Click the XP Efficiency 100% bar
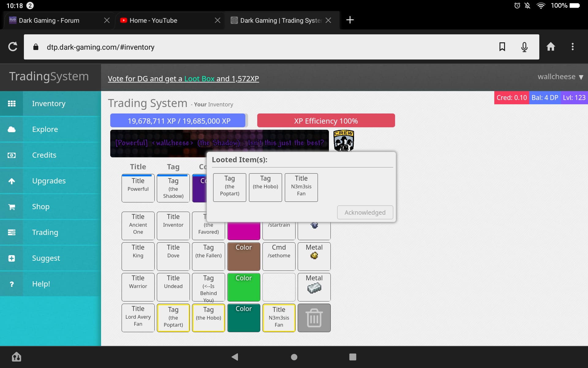The width and height of the screenshot is (588, 368). tap(326, 121)
